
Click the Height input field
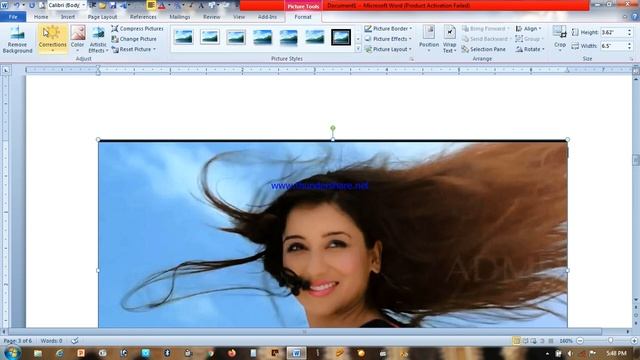[x=613, y=32]
